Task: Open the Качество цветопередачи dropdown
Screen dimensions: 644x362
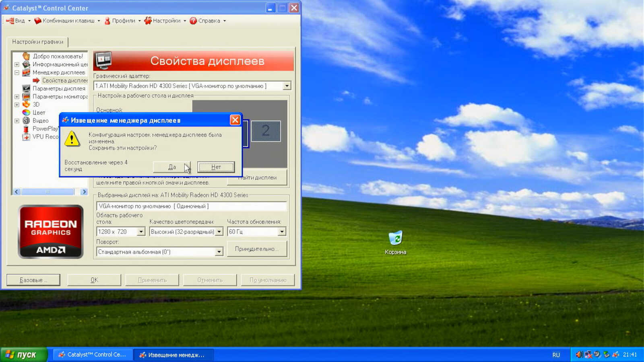Action: (x=219, y=232)
